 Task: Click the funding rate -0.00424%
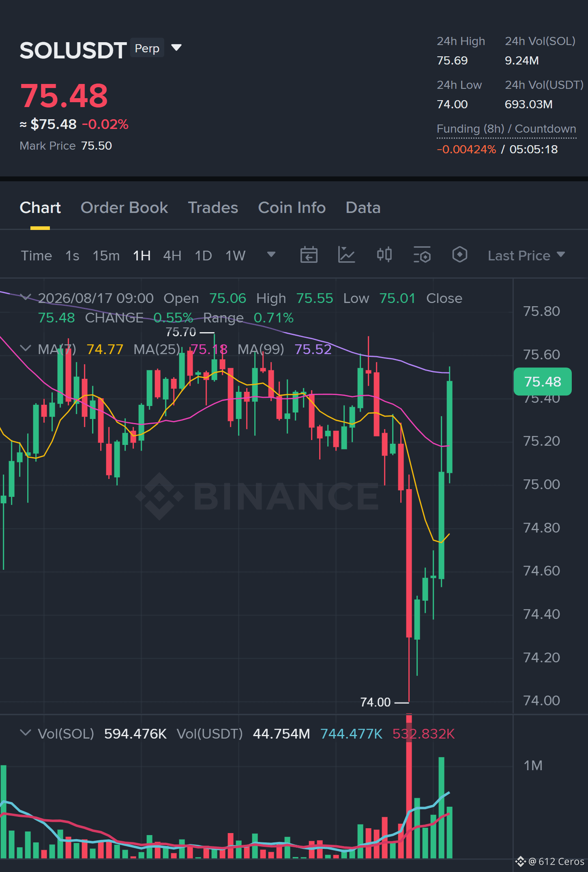pyautogui.click(x=466, y=149)
